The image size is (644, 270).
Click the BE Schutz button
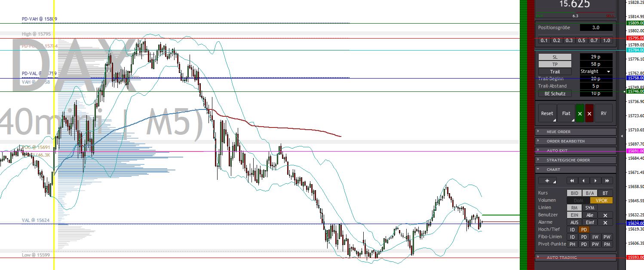tap(555, 94)
